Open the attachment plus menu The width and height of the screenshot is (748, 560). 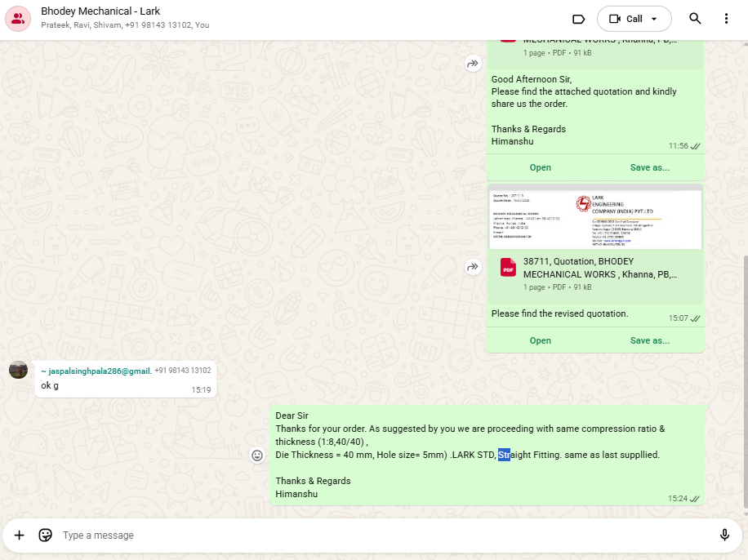[x=20, y=536]
